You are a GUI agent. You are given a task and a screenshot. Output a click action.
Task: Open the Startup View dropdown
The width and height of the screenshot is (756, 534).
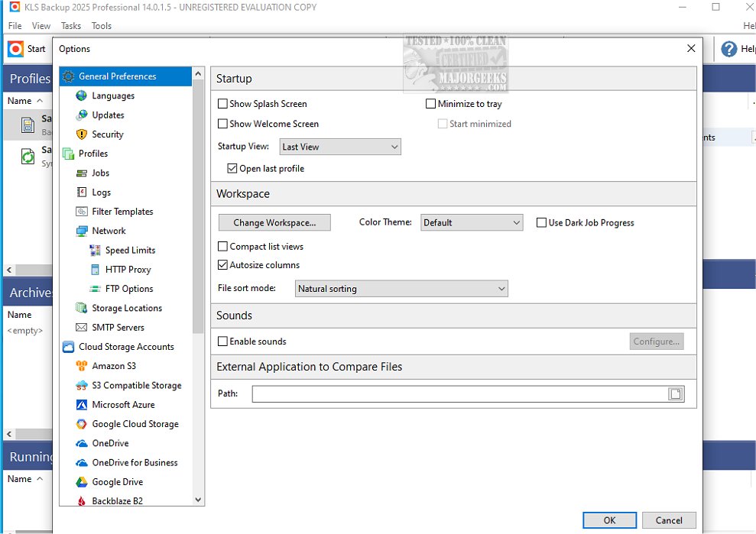pyautogui.click(x=340, y=147)
